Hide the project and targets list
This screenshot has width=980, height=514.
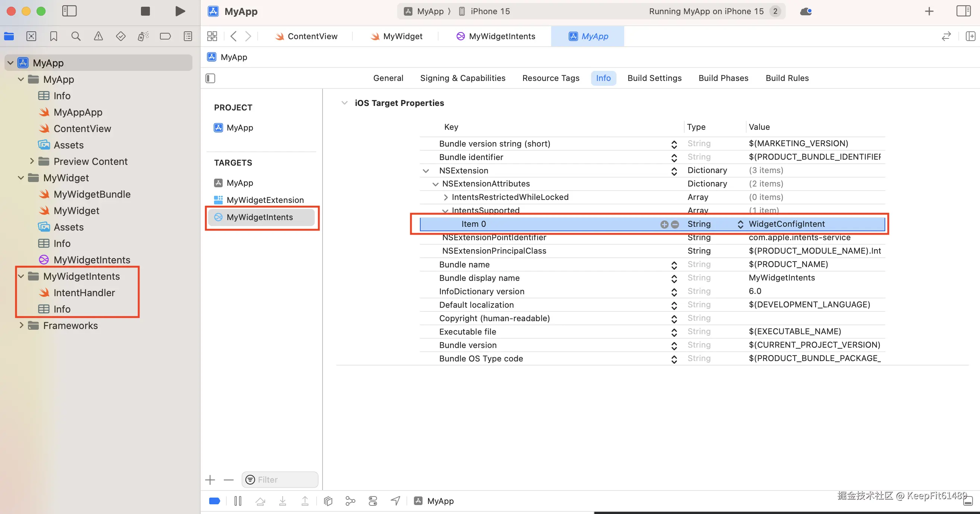pyautogui.click(x=210, y=78)
